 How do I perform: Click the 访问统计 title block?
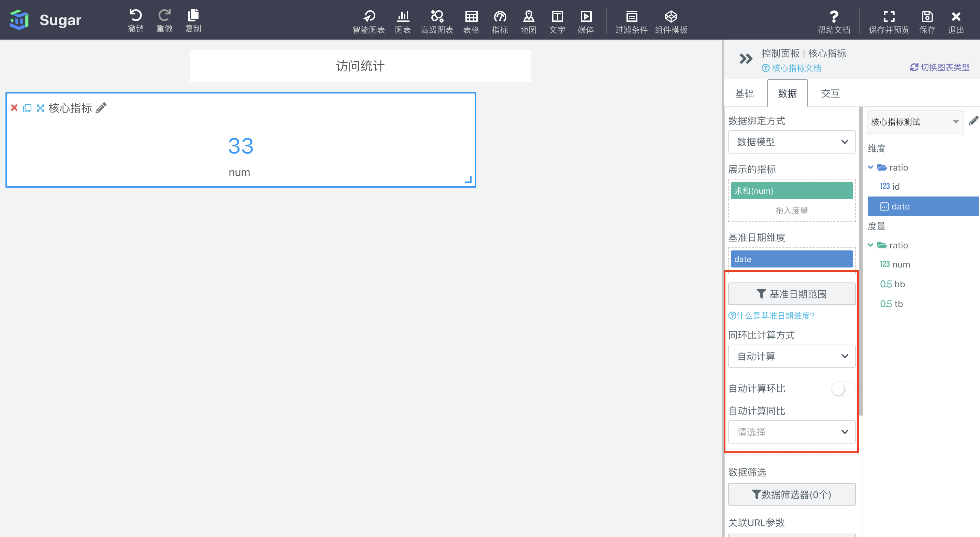pos(360,66)
